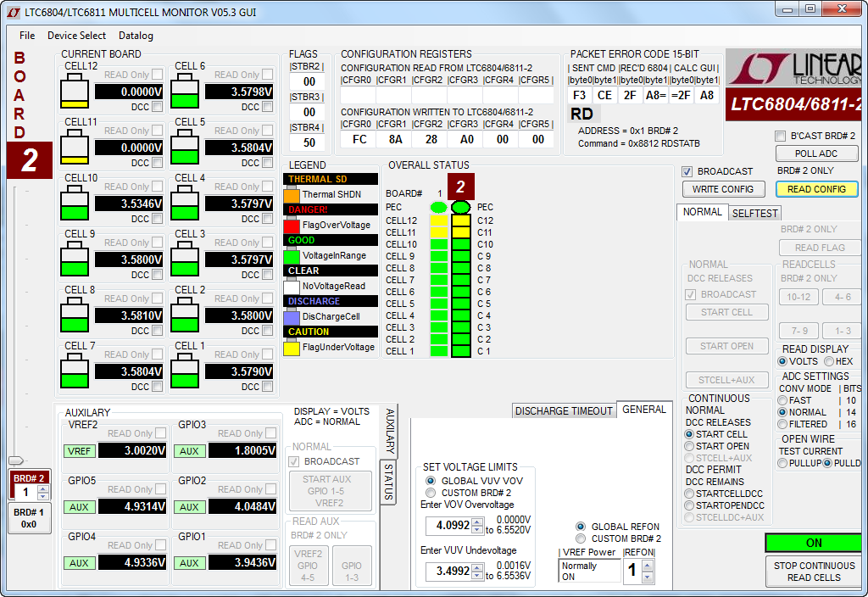Click the AUX indicator for GPIO5
868x597 pixels.
point(79,507)
